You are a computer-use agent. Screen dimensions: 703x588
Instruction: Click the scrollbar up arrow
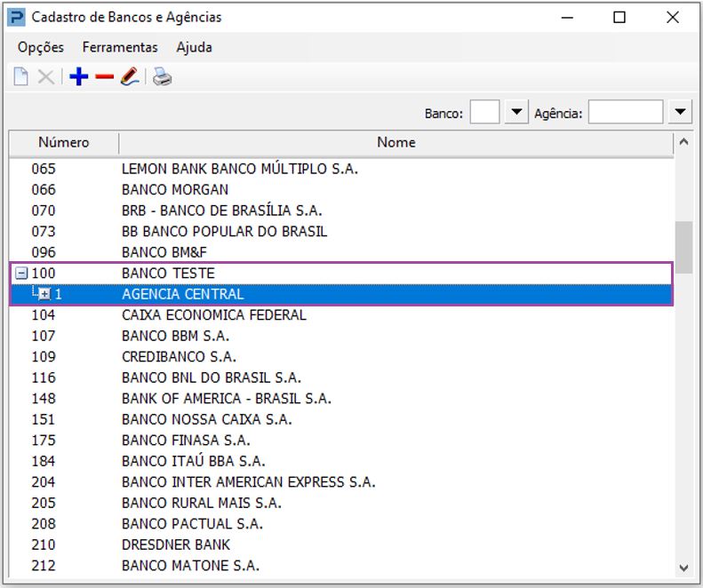point(683,142)
